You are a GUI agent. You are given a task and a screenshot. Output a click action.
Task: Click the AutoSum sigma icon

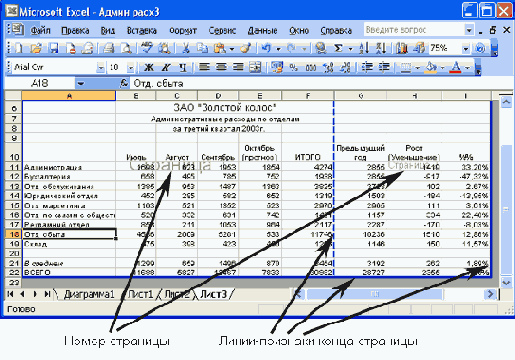(x=338, y=49)
